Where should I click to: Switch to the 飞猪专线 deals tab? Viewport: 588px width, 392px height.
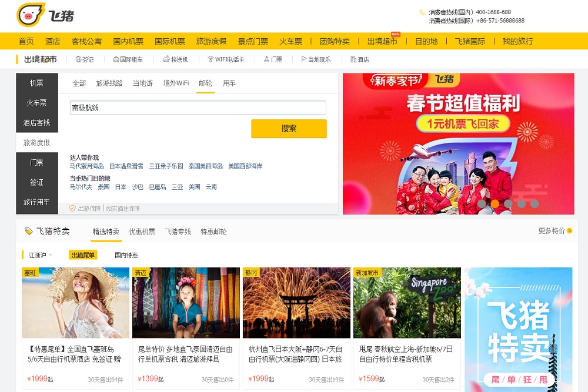click(178, 232)
